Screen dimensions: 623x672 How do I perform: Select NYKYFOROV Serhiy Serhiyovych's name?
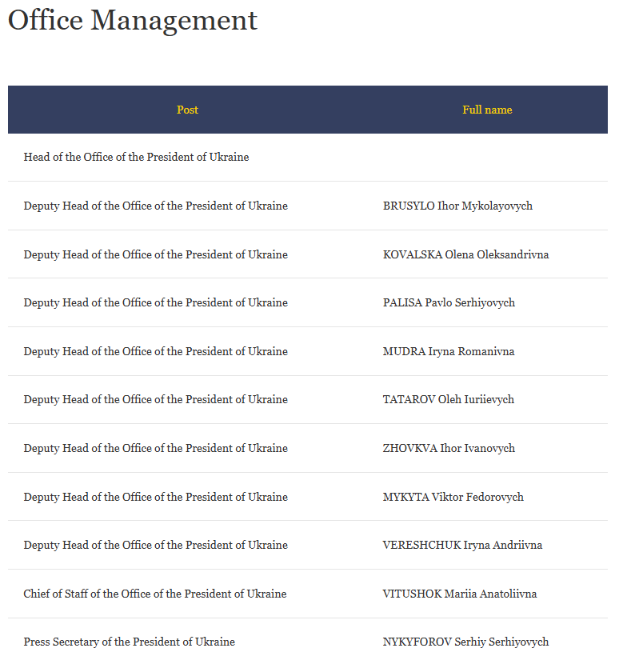(x=465, y=642)
